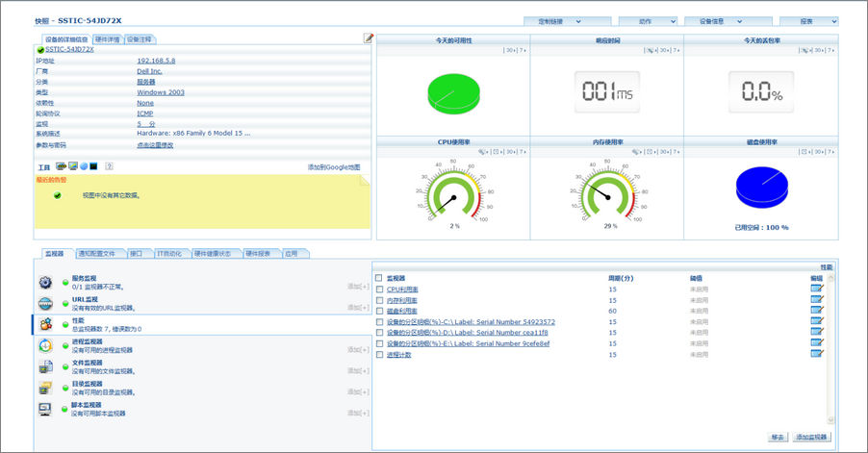Image resolution: width=868 pixels, height=453 pixels.
Task: Click the help question mark tool icon
Action: pyautogui.click(x=109, y=166)
